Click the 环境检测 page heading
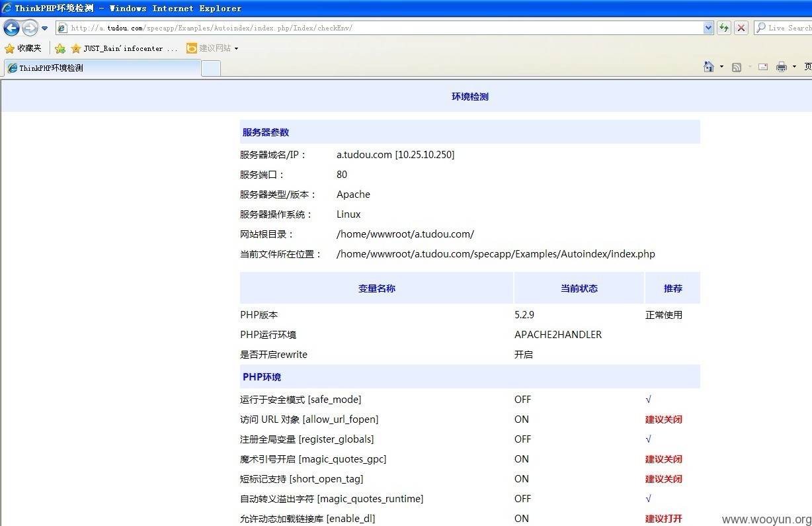The width and height of the screenshot is (812, 526). click(470, 97)
